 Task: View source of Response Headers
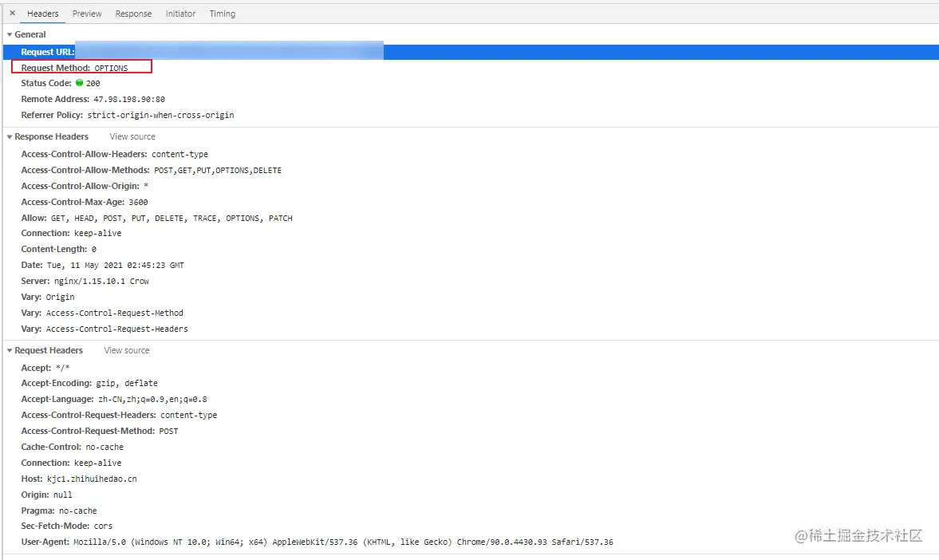coord(132,136)
